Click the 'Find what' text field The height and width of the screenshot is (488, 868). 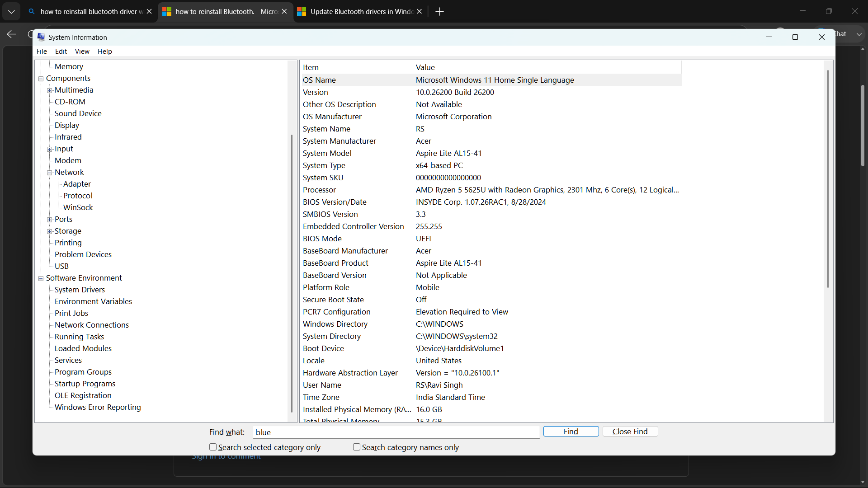pos(396,432)
